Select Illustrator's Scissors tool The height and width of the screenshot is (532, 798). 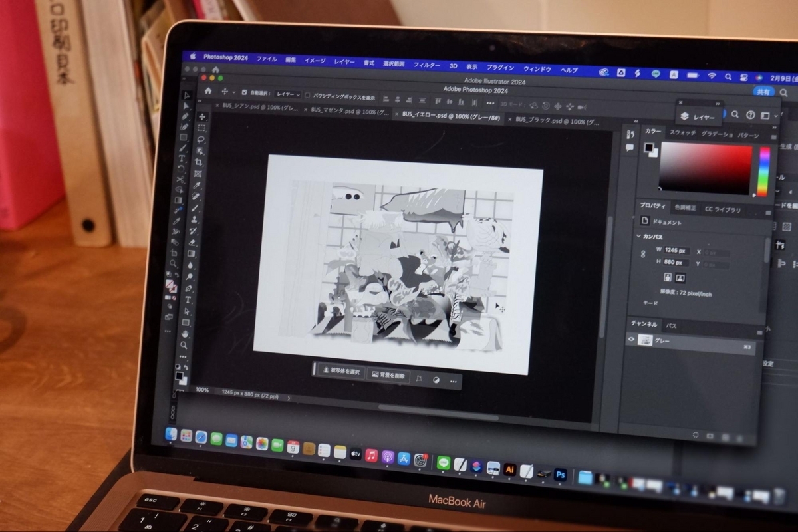click(180, 180)
